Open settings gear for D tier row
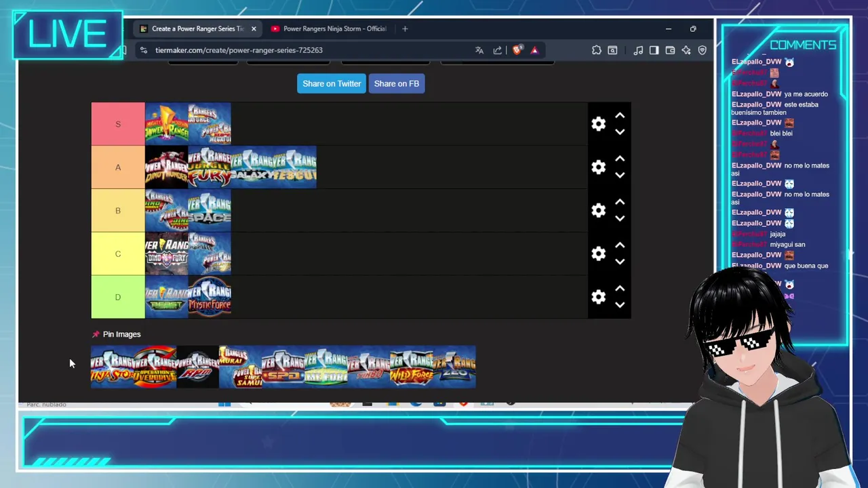Viewport: 868px width, 488px height. click(598, 298)
